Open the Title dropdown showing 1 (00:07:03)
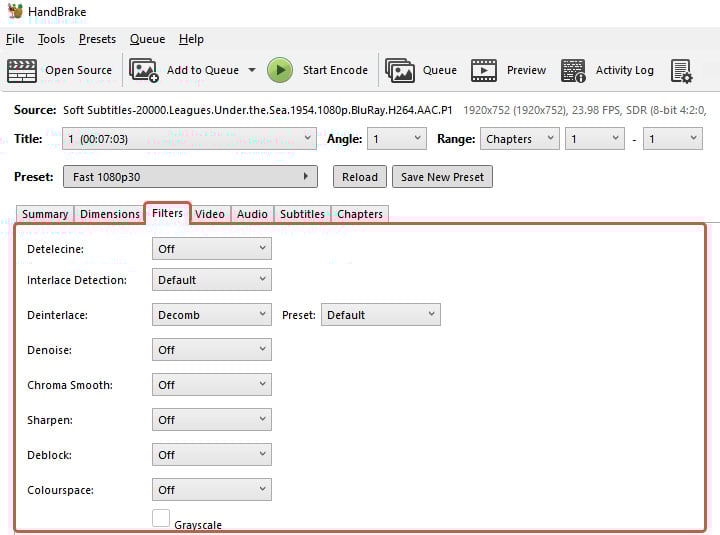 pyautogui.click(x=189, y=139)
